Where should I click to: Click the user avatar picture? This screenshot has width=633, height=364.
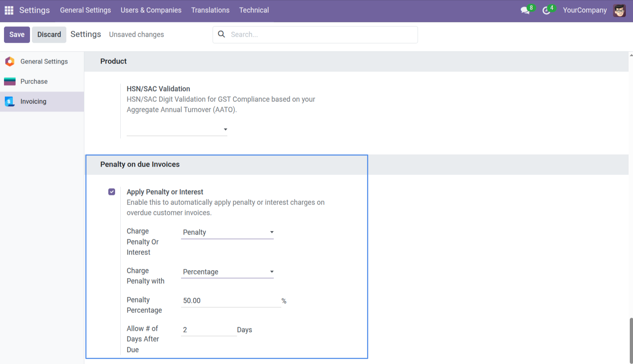(619, 10)
